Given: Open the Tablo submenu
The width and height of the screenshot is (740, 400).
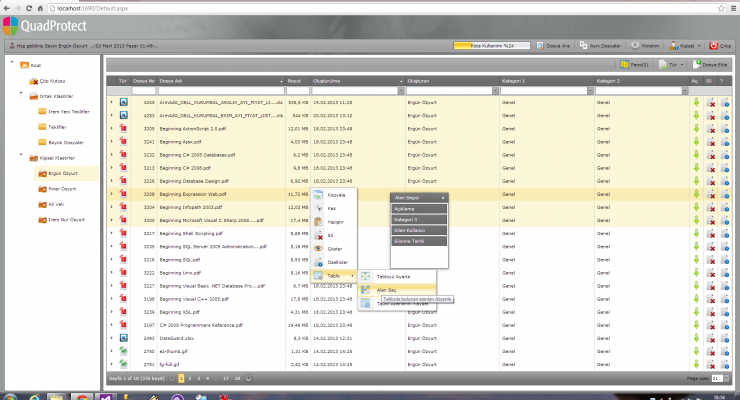Looking at the screenshot, I should tap(333, 276).
